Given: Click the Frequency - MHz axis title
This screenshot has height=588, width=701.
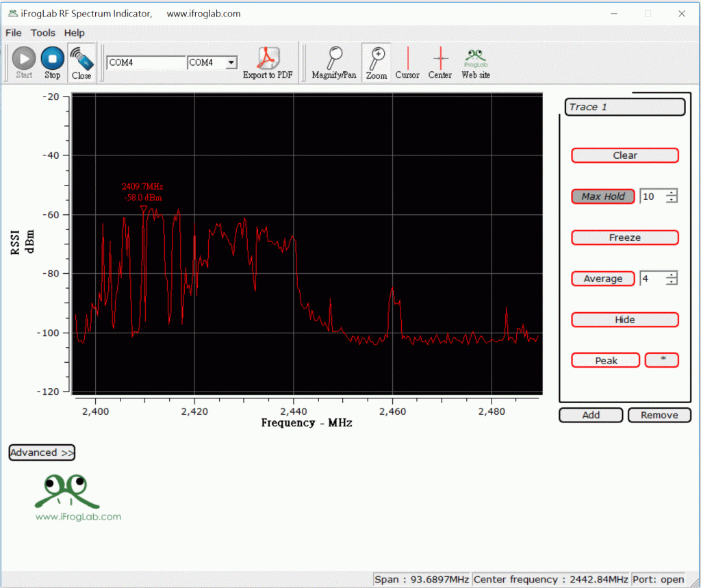Looking at the screenshot, I should tap(307, 423).
